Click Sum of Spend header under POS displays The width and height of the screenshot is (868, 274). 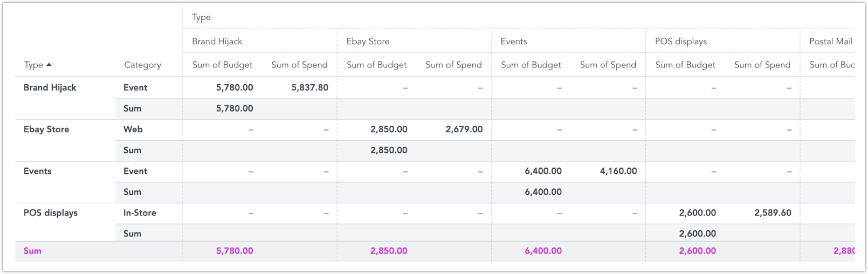tap(762, 65)
